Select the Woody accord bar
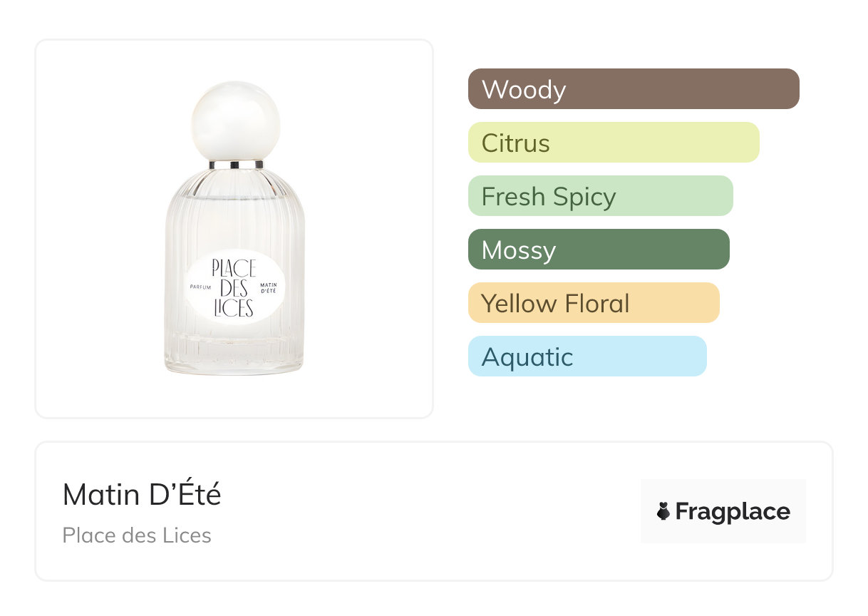The image size is (868, 616). [633, 89]
